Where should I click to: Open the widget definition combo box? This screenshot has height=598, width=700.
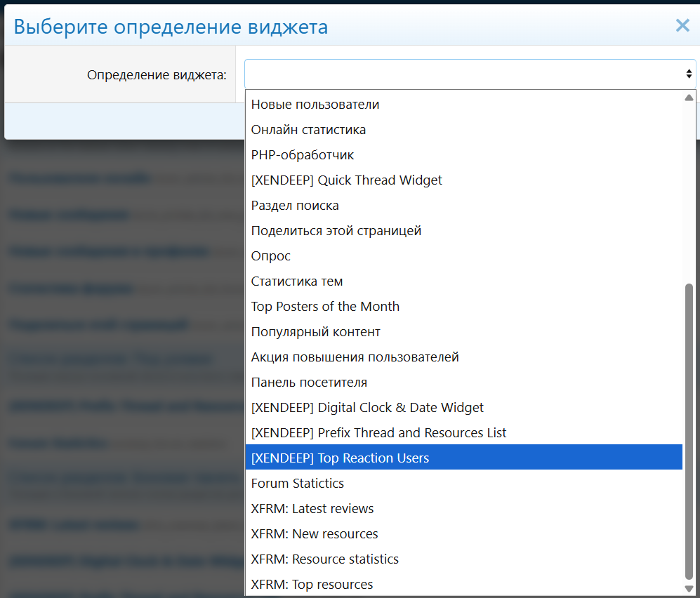[463, 74]
